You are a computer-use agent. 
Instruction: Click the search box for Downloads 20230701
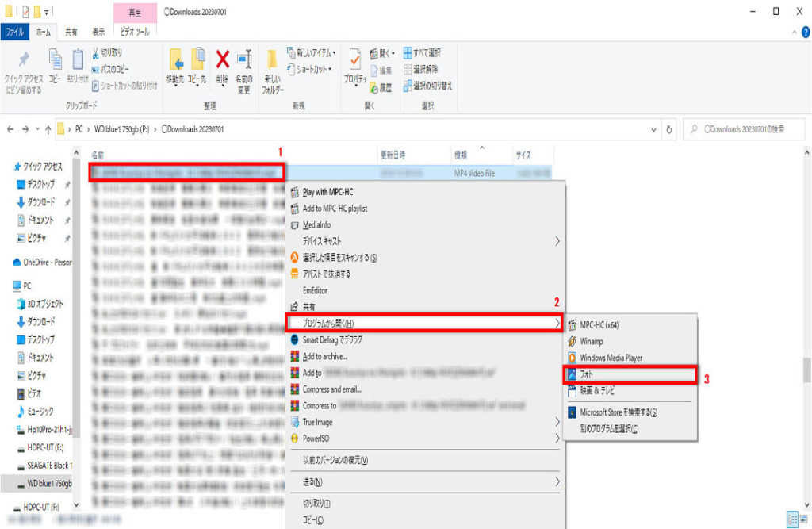tap(745, 129)
